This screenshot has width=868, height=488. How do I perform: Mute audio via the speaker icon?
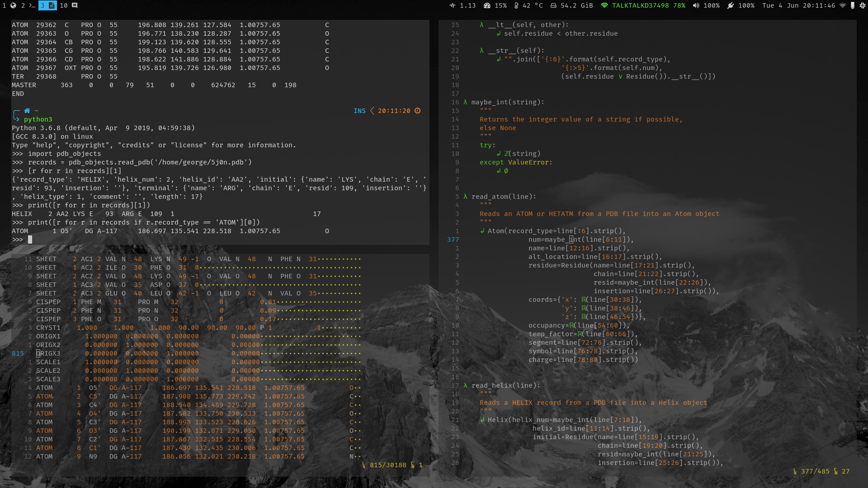[695, 6]
